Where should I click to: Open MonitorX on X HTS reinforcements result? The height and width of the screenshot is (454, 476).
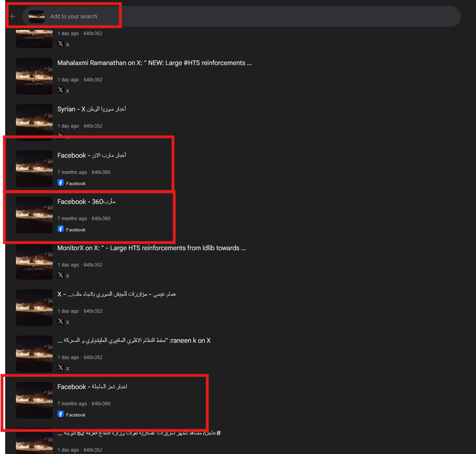pyautogui.click(x=151, y=248)
